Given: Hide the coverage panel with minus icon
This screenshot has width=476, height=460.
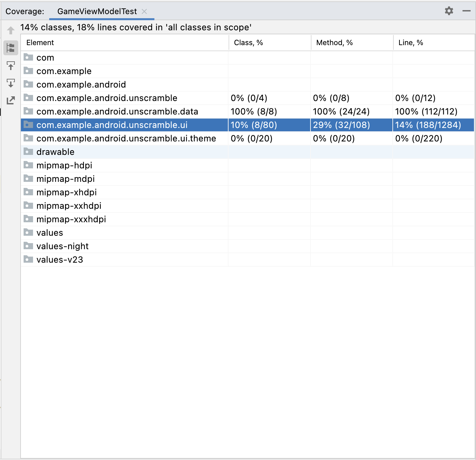Looking at the screenshot, I should tap(466, 11).
